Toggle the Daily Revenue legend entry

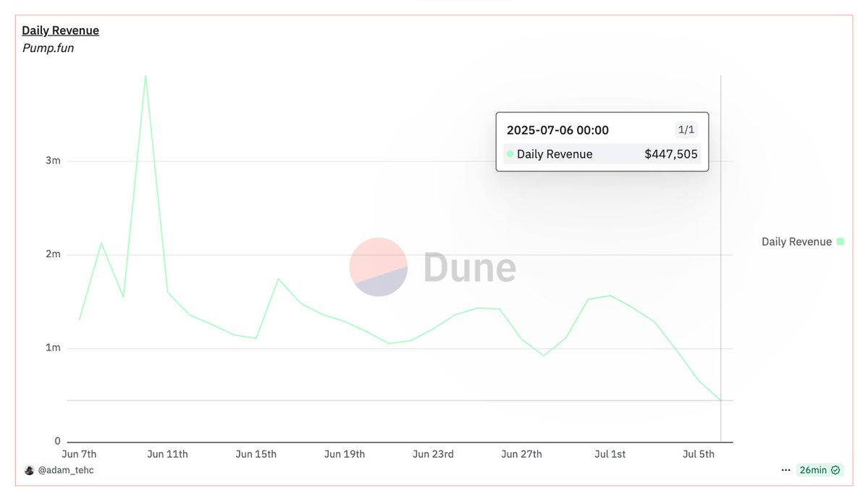(x=803, y=241)
